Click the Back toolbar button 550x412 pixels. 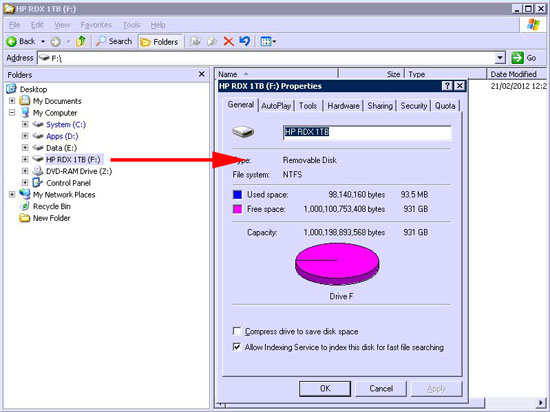[21, 41]
